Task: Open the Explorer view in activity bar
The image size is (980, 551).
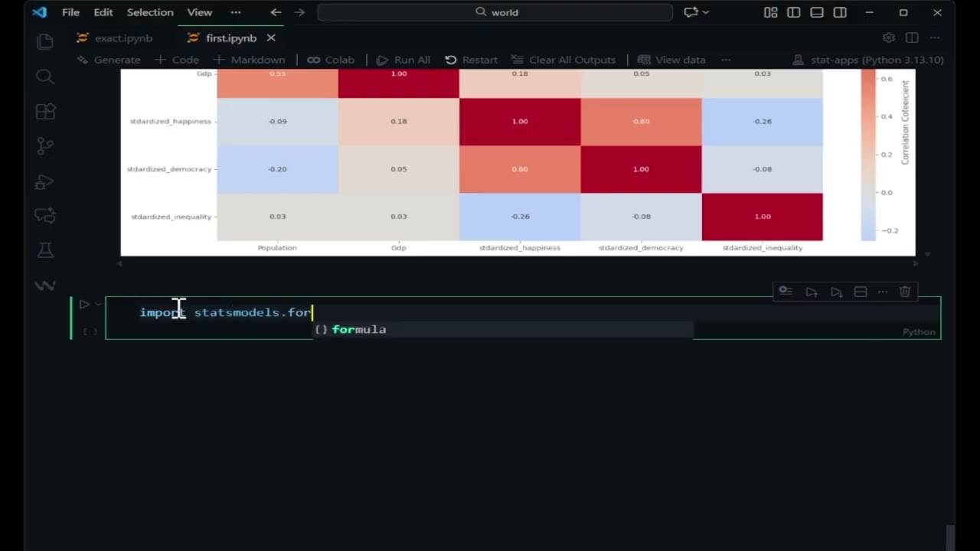Action: 45,41
